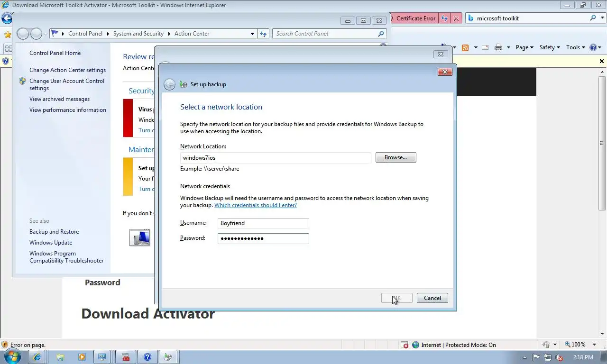Viewport: 607px width, 364px height.
Task: Click the Windows Start orb
Action: (11, 356)
